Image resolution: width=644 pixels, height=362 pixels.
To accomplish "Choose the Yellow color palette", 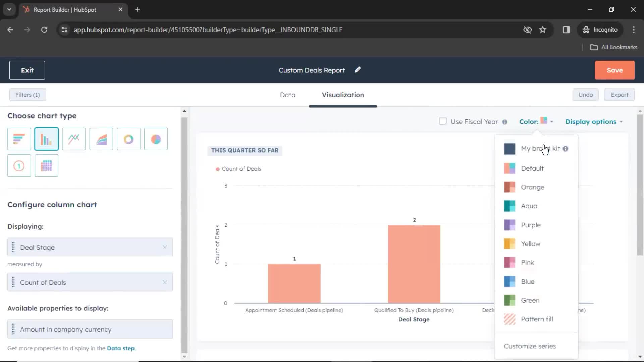I will tap(536, 244).
